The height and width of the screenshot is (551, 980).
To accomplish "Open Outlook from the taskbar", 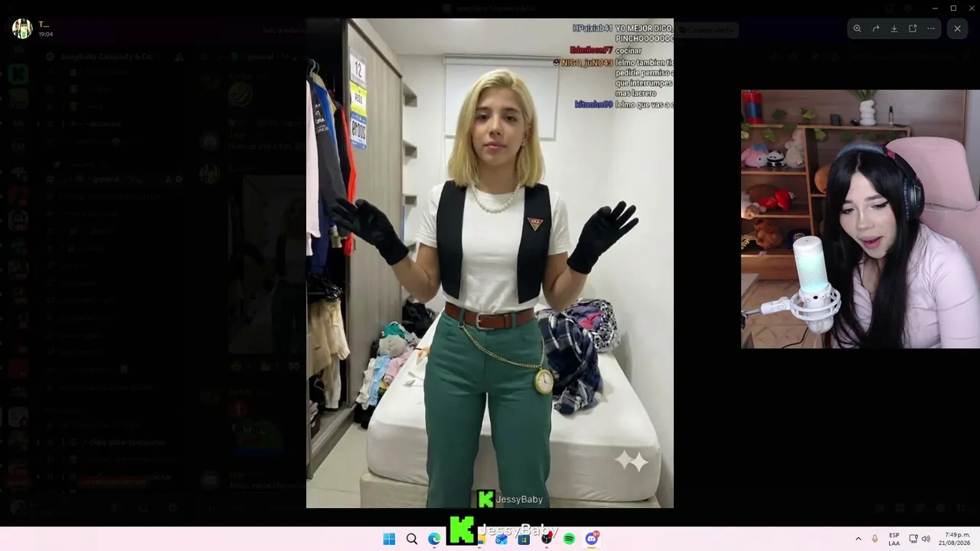I will 501,539.
